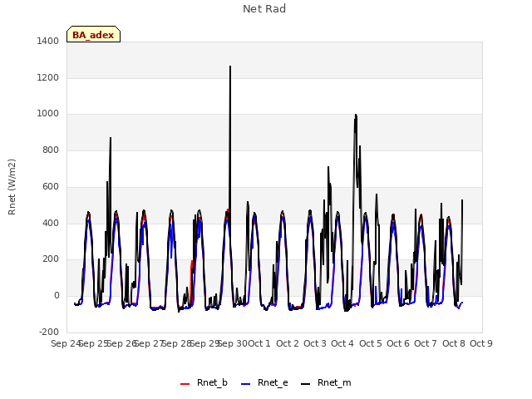
Task: Click the Rnet (W/m2) axis title
Action: [x=12, y=186]
